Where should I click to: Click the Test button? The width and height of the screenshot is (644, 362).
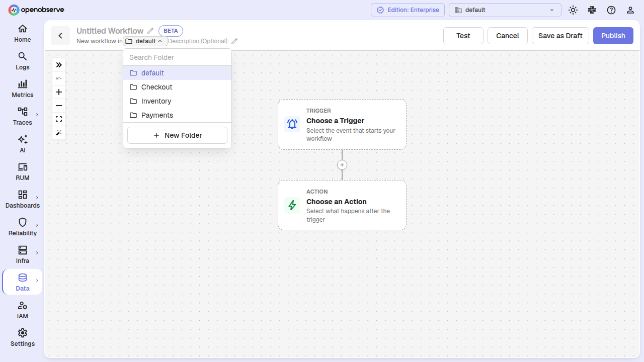463,36
